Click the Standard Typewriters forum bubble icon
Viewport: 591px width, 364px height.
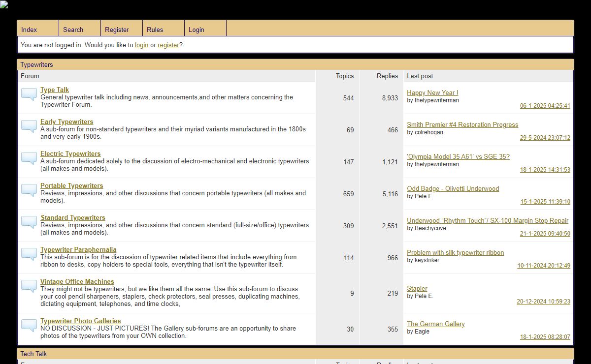click(29, 222)
